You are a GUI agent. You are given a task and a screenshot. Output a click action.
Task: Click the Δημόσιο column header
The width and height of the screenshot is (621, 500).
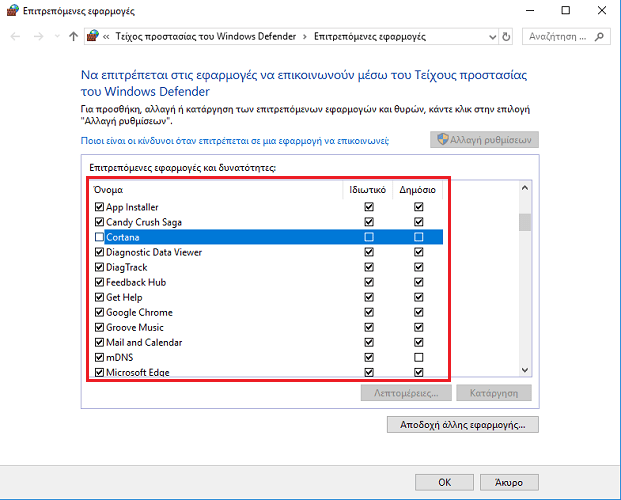tap(417, 190)
